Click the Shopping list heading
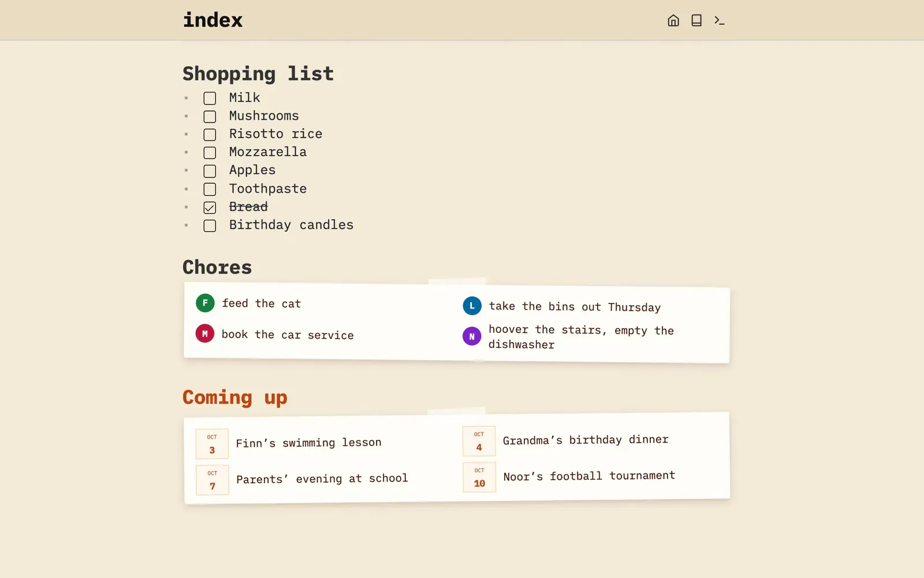924x578 pixels. (258, 74)
